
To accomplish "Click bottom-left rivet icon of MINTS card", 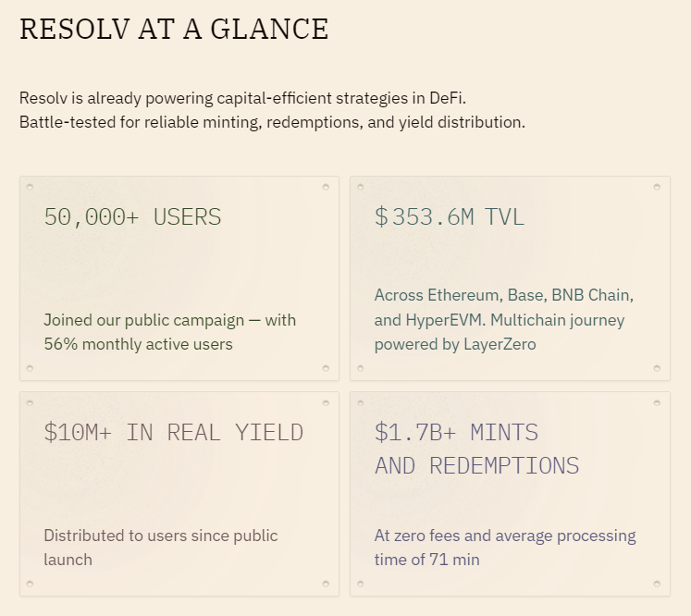I will 361,584.
